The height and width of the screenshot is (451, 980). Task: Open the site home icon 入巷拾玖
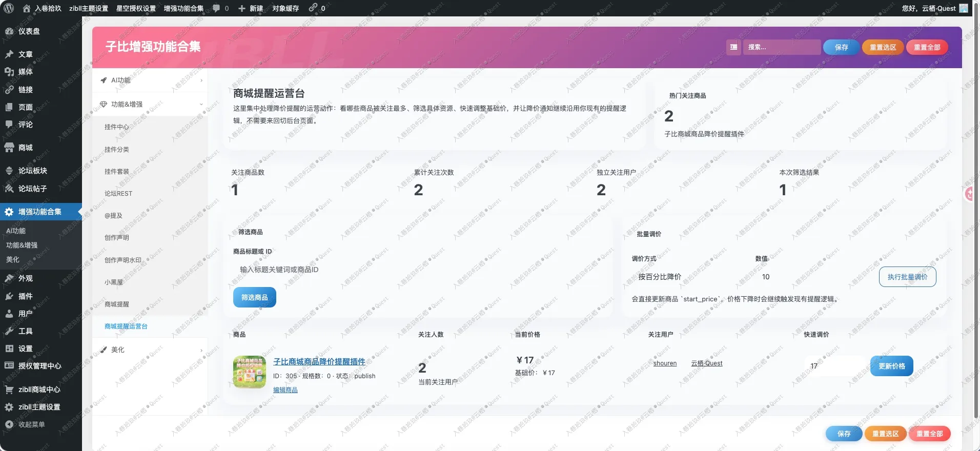pyautogui.click(x=27, y=8)
